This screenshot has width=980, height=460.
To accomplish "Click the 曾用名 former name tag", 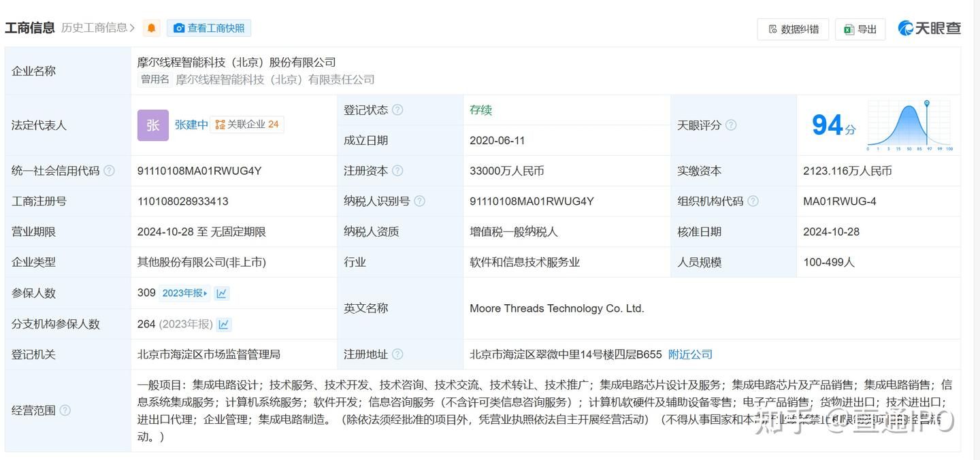I will 154,79.
